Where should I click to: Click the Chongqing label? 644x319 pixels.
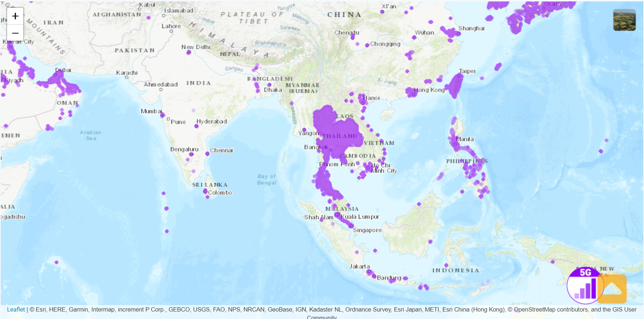pos(385,44)
